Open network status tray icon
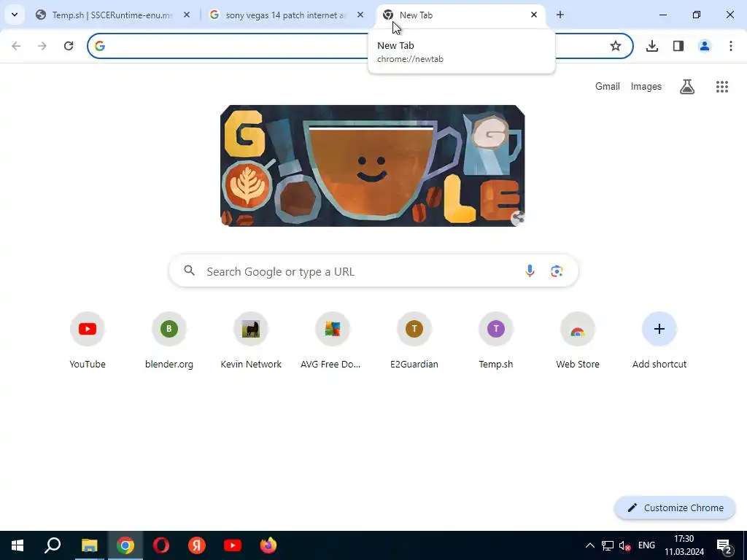The image size is (747, 560). tap(608, 545)
